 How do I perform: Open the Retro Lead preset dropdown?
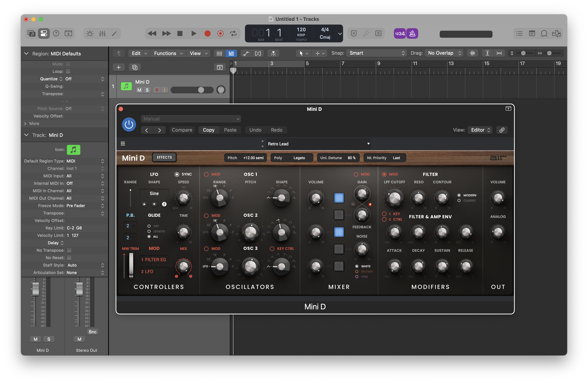[368, 144]
